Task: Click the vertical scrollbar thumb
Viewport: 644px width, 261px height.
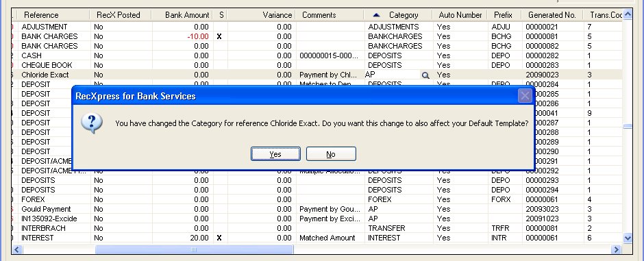Action: [x=628, y=127]
